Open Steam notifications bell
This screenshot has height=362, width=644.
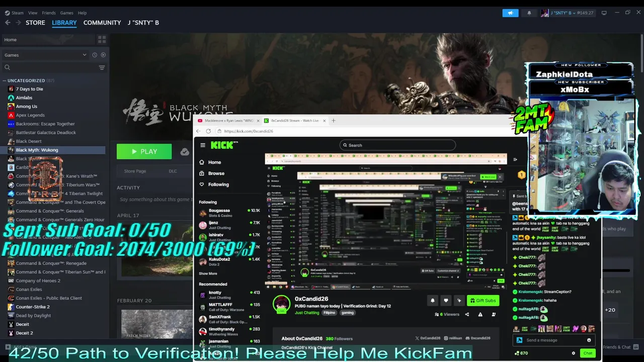(x=529, y=13)
